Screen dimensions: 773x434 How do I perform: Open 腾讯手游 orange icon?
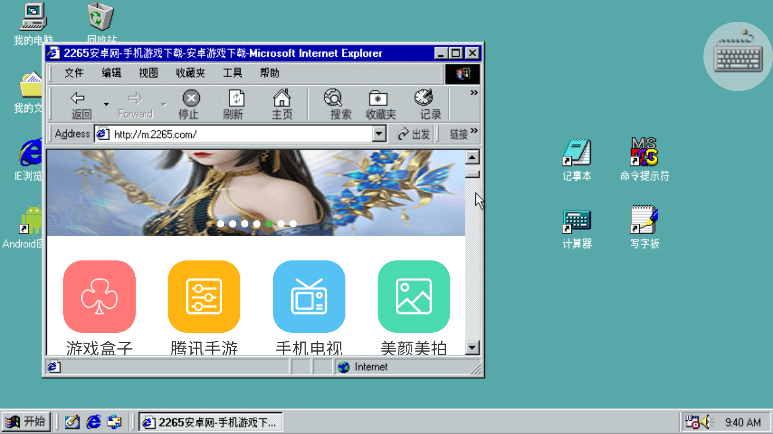click(x=204, y=296)
